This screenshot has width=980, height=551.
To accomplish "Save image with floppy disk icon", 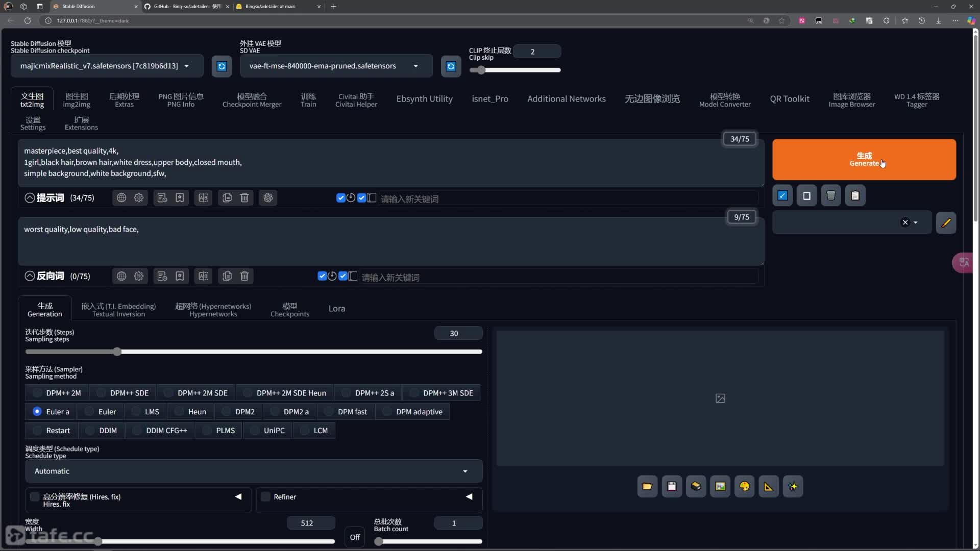I will (672, 487).
